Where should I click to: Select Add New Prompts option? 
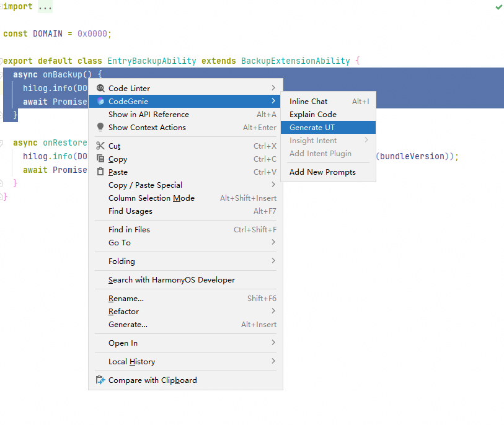[x=322, y=172]
